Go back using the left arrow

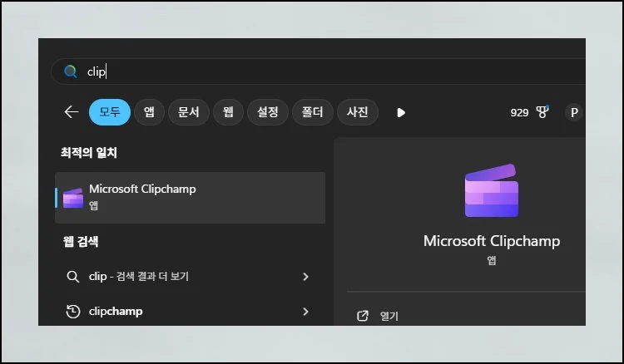pos(72,112)
